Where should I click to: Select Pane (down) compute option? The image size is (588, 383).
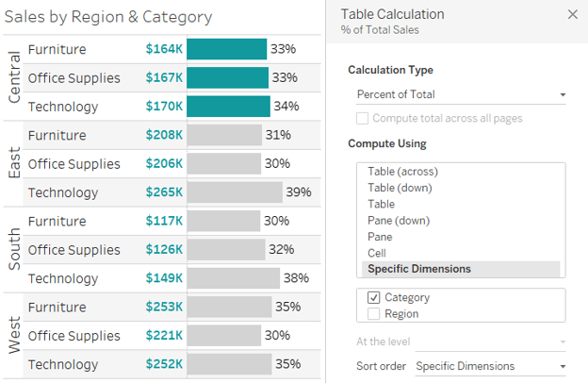coord(399,221)
